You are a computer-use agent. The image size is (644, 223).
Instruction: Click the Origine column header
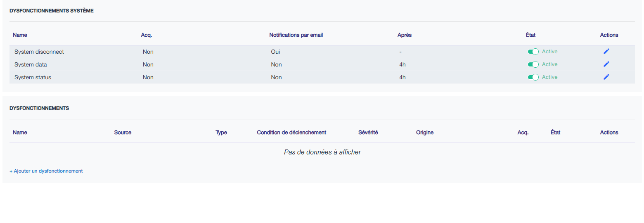click(x=425, y=133)
